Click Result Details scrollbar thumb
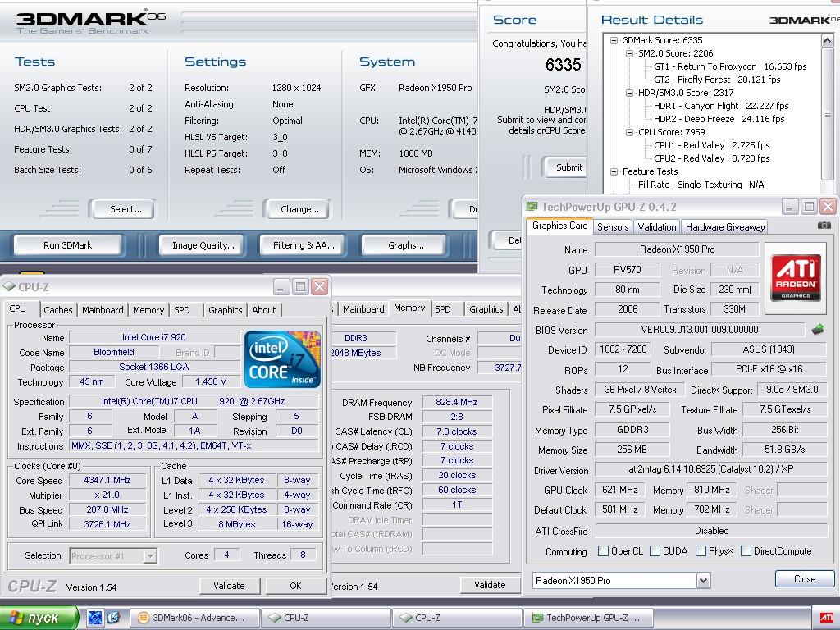The height and width of the screenshot is (630, 840). 827,114
